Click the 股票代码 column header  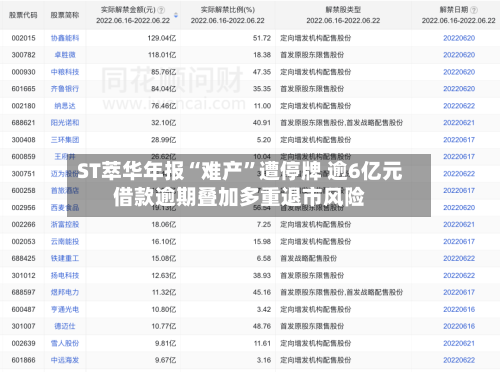tap(23, 15)
